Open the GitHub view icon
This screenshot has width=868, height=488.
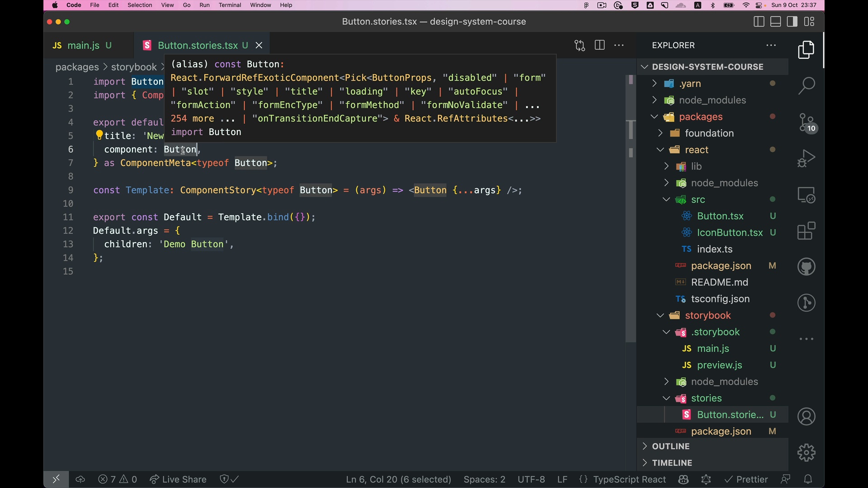click(807, 267)
